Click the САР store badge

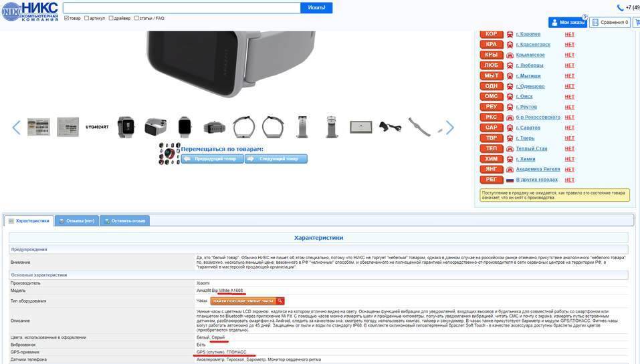pos(492,128)
